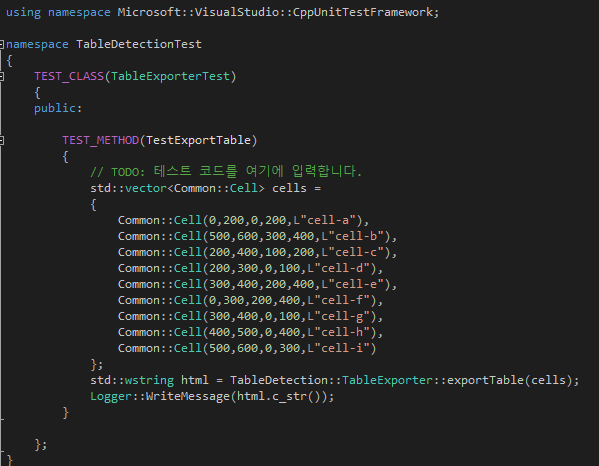This screenshot has height=466, width=599.
Task: Click the CppUnitTestFramework namespace text
Action: pyautogui.click(x=363, y=12)
